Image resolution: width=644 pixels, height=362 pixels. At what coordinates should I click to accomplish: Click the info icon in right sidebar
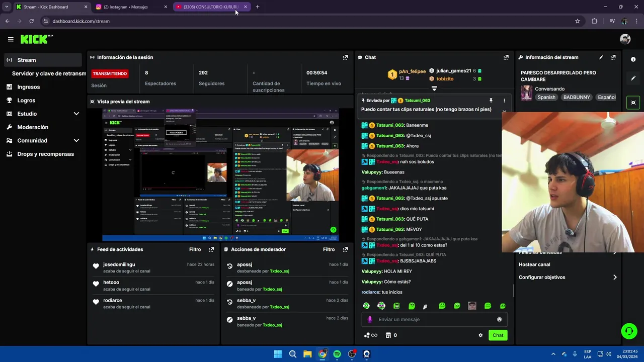(x=633, y=59)
